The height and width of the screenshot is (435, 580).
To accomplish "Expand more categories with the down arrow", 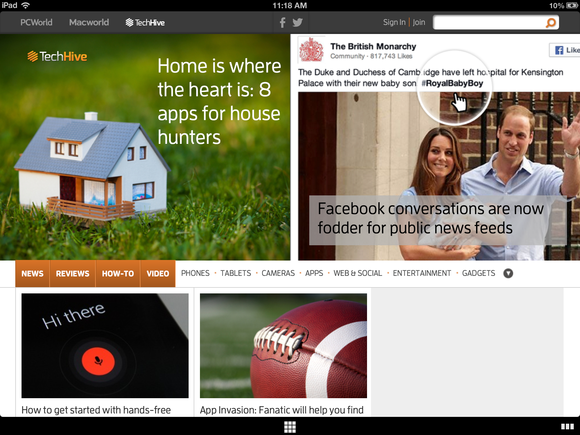I will pyautogui.click(x=508, y=273).
